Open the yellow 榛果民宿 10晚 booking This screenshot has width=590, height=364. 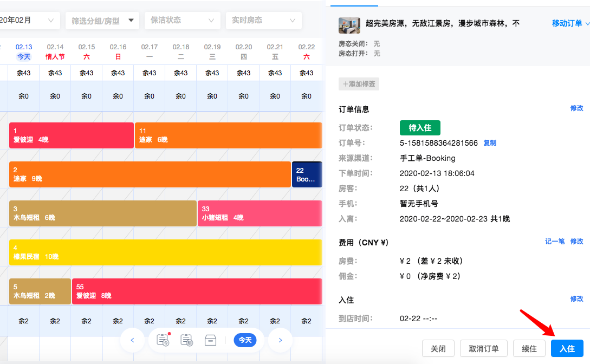pos(166,252)
